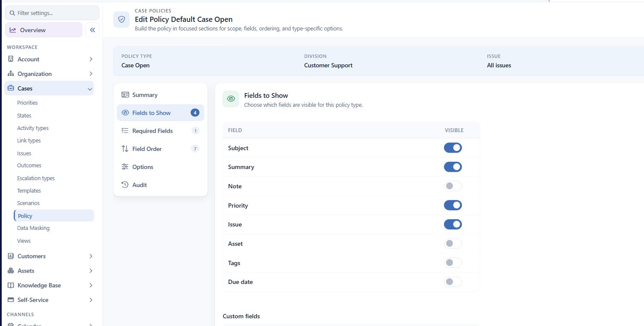Click the Knowledge Base book icon

click(11, 285)
